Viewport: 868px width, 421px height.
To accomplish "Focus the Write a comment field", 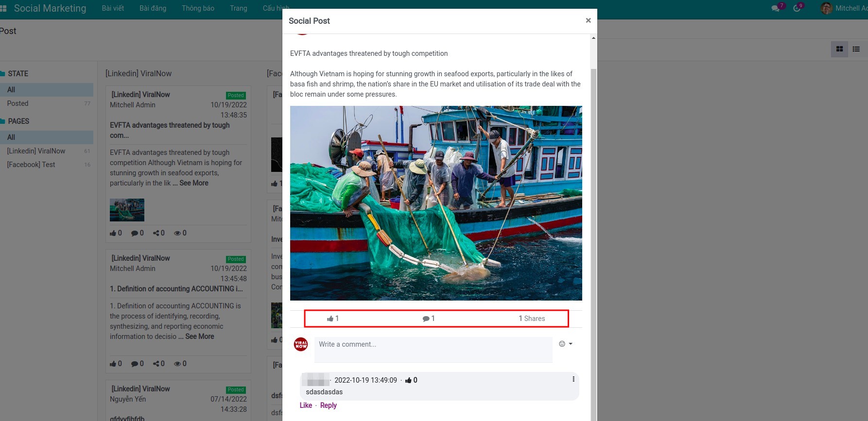I will pyautogui.click(x=434, y=350).
